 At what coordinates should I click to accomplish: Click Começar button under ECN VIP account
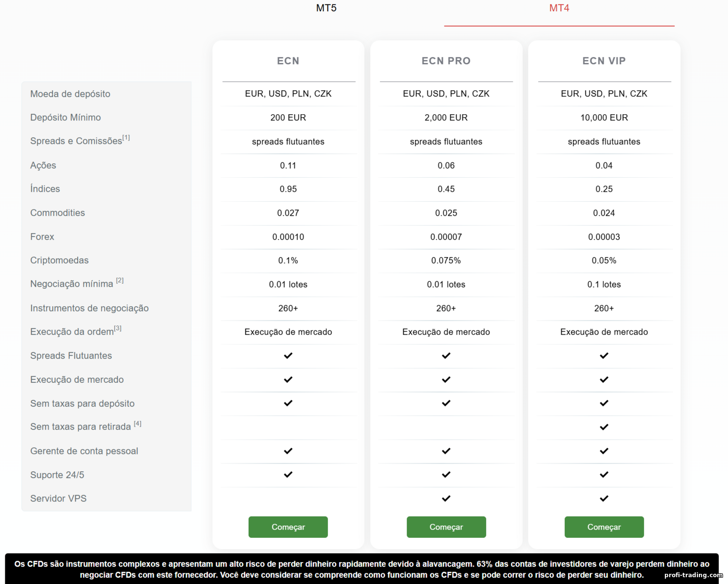604,527
